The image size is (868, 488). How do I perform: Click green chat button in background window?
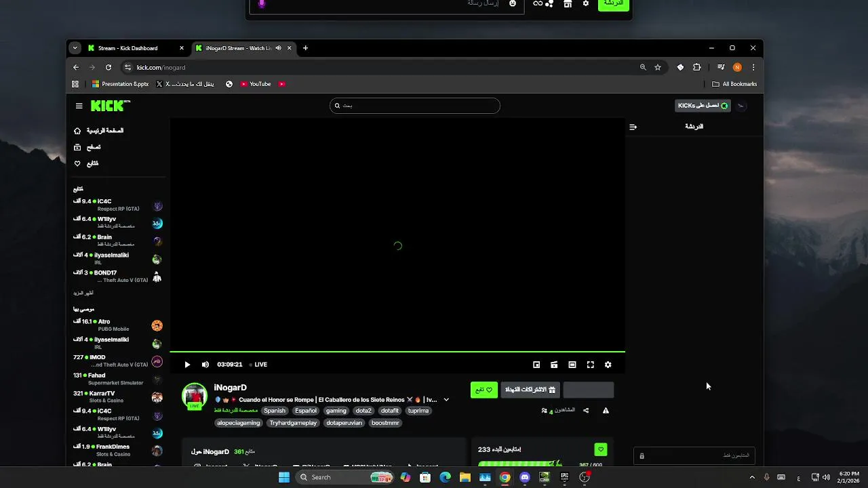[613, 4]
